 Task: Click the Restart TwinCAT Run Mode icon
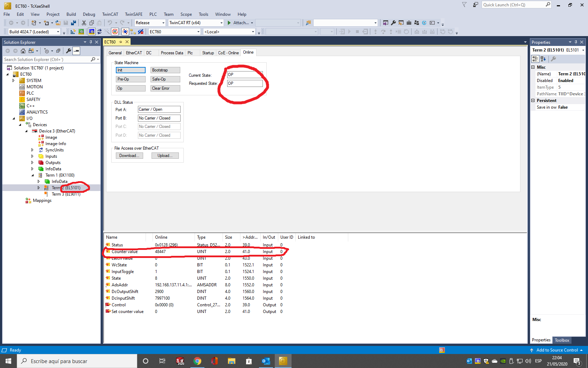[81, 32]
